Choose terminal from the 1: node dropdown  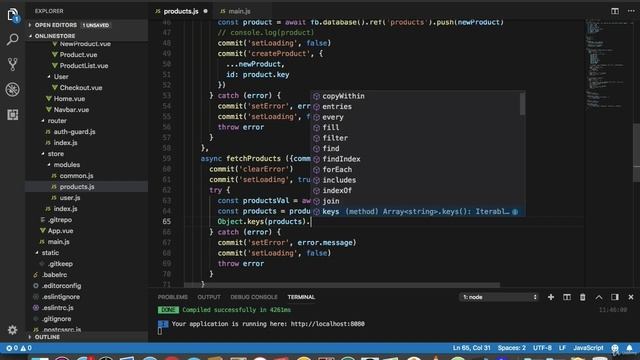(499, 297)
